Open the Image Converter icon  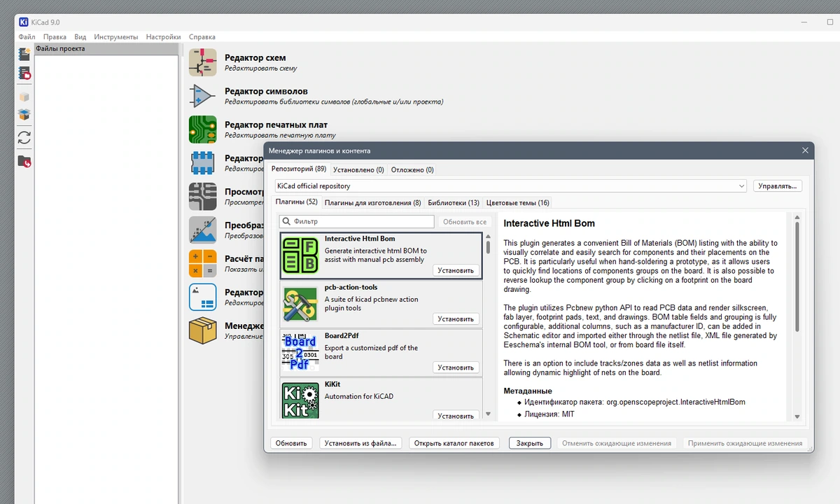point(203,230)
